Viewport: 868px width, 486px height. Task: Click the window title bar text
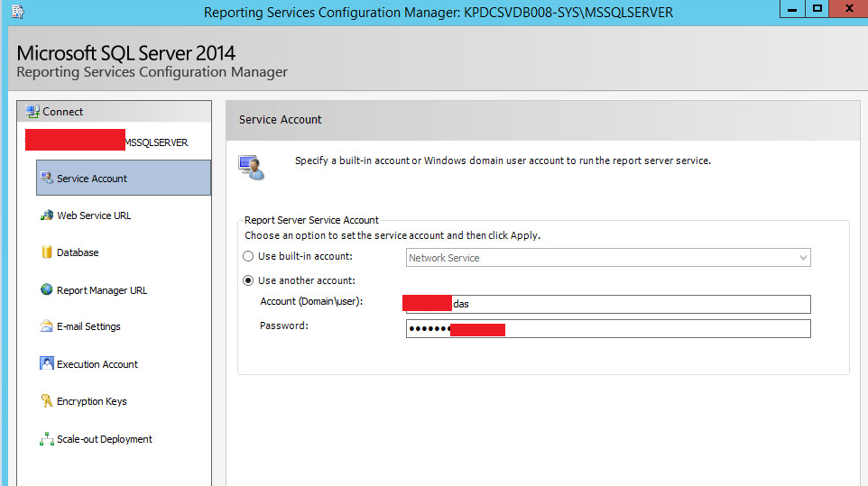pos(439,12)
